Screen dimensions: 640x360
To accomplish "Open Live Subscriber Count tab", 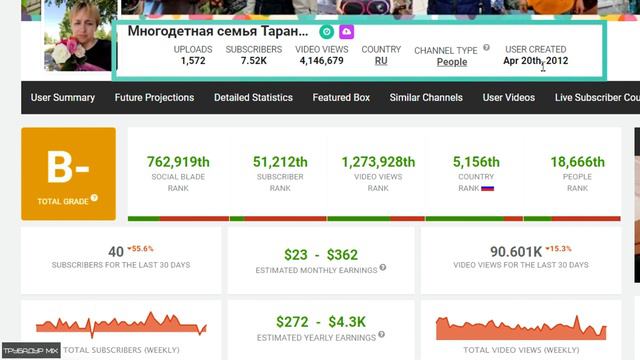I will point(597,98).
